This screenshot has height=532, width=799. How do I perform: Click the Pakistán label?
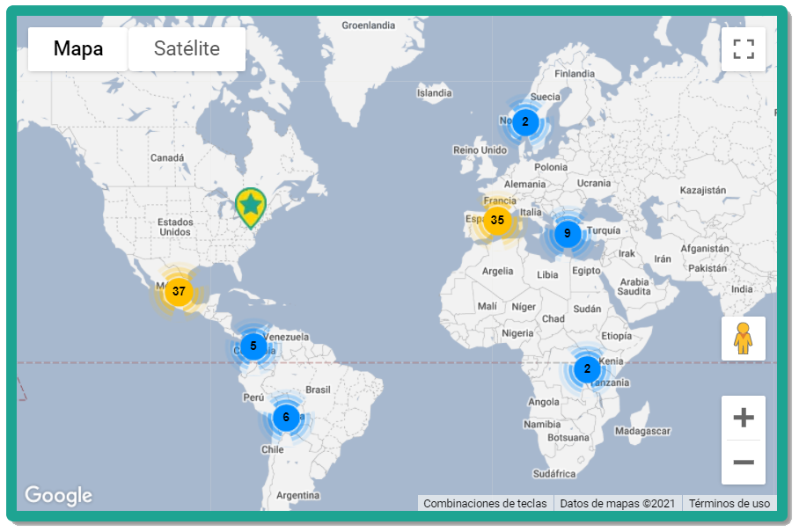707,268
